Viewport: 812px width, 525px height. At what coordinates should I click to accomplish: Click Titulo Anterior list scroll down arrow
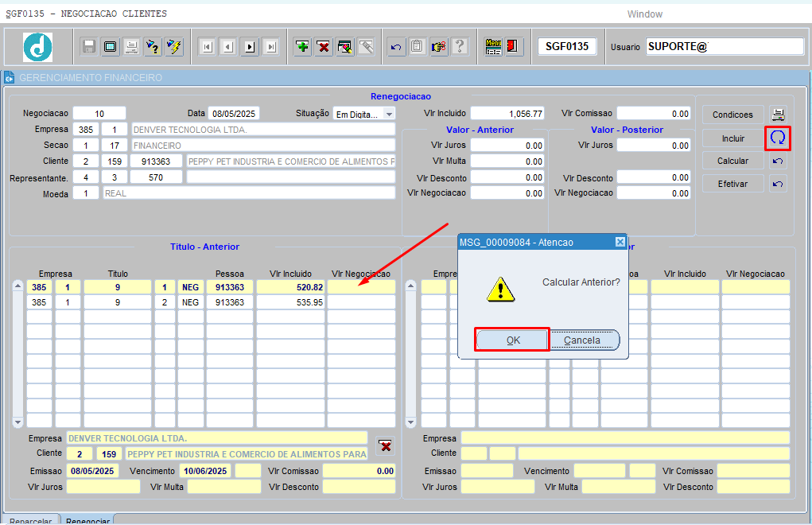17,422
